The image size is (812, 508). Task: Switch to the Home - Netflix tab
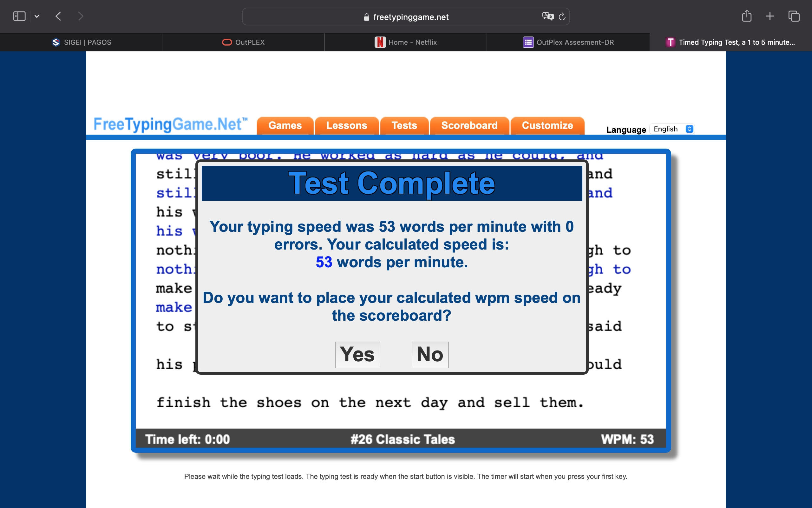tap(406, 42)
